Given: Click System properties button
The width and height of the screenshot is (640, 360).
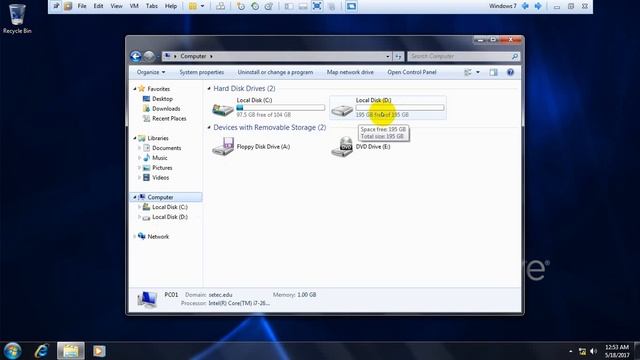Looking at the screenshot, I should [x=202, y=72].
